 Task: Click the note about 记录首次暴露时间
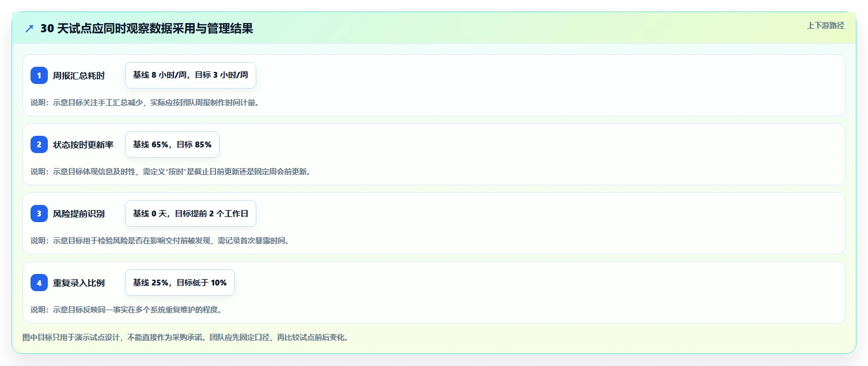tap(160, 241)
